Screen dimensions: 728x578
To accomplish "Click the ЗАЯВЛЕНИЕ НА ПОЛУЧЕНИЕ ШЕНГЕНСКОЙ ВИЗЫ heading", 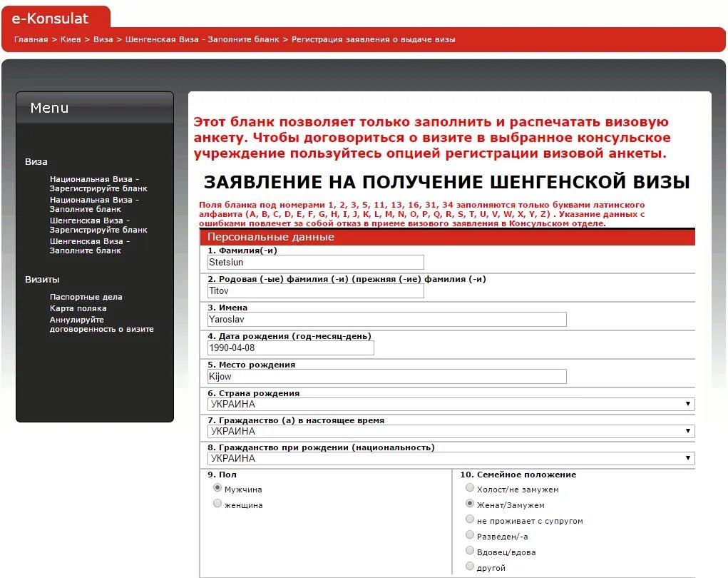I will tap(446, 182).
